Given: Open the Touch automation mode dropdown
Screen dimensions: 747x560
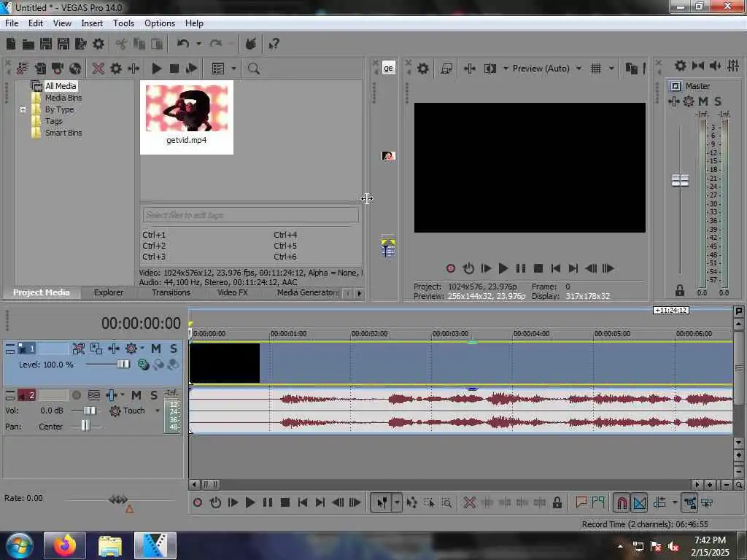Looking at the screenshot, I should 158,411.
